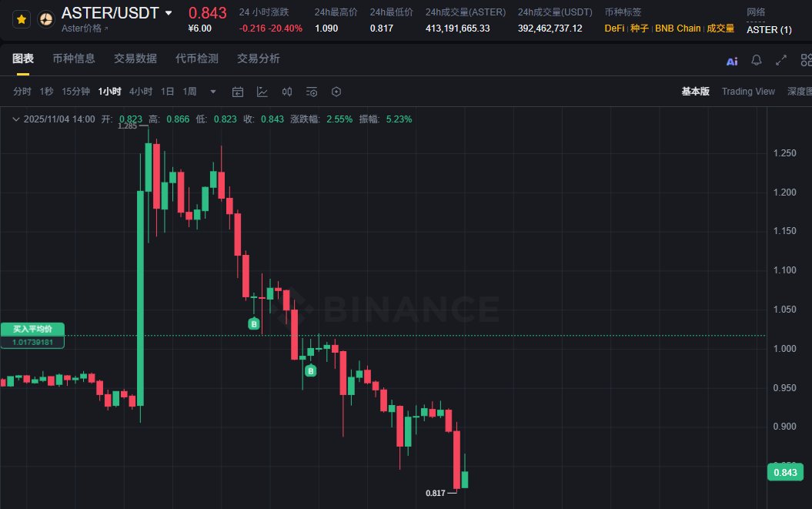This screenshot has width=812, height=509.
Task: Click the 1.285 high price label
Action: [128, 126]
